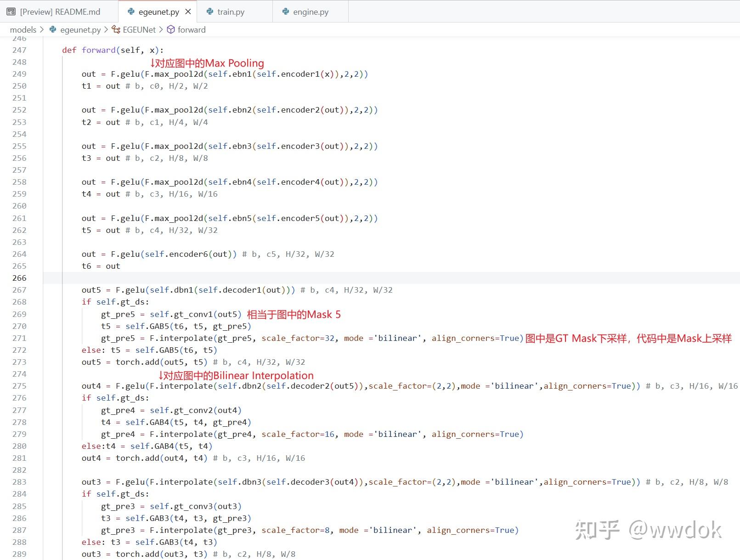
Task: Click the Python icon on the engine.py tab
Action: click(x=286, y=11)
